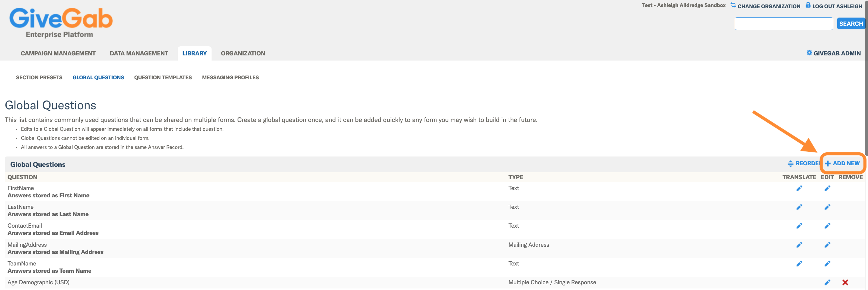
Task: Click the large 'Global Questions' page heading
Action: pyautogui.click(x=50, y=105)
